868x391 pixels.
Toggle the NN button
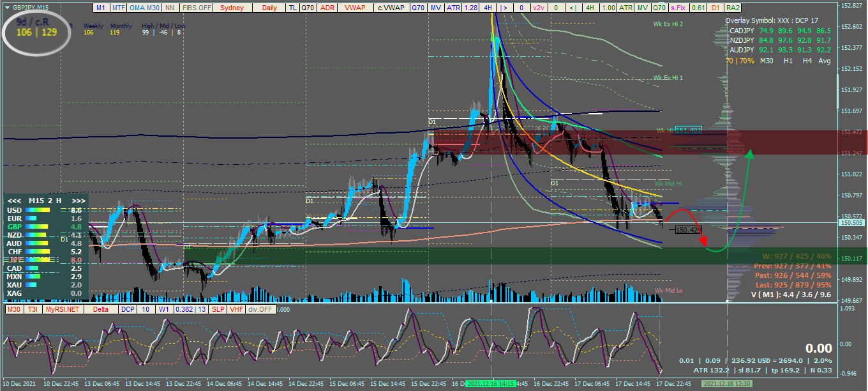[170, 8]
